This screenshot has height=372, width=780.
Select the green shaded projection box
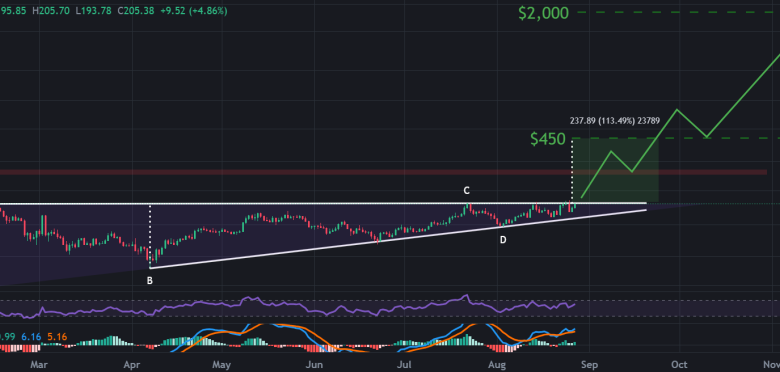(x=615, y=171)
